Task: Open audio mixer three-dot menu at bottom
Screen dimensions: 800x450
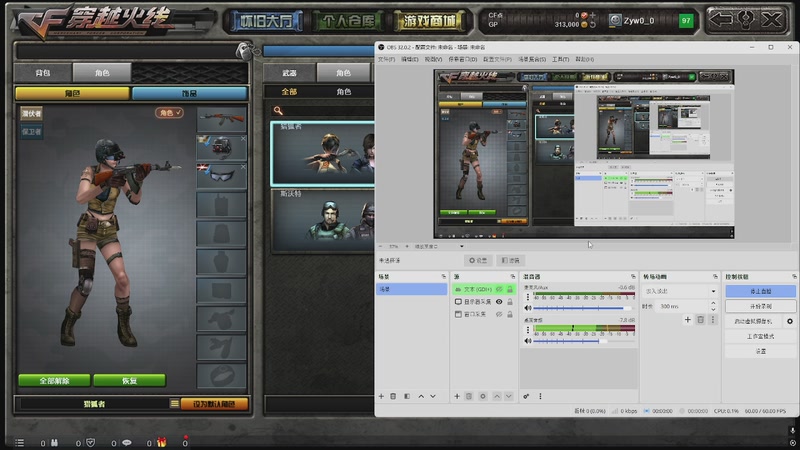Action: (540, 396)
